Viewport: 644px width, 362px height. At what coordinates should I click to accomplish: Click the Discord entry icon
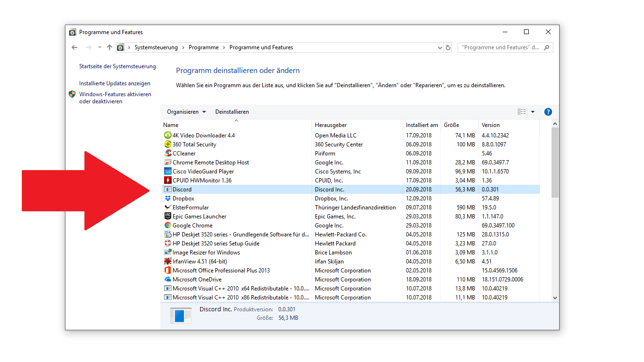point(167,190)
